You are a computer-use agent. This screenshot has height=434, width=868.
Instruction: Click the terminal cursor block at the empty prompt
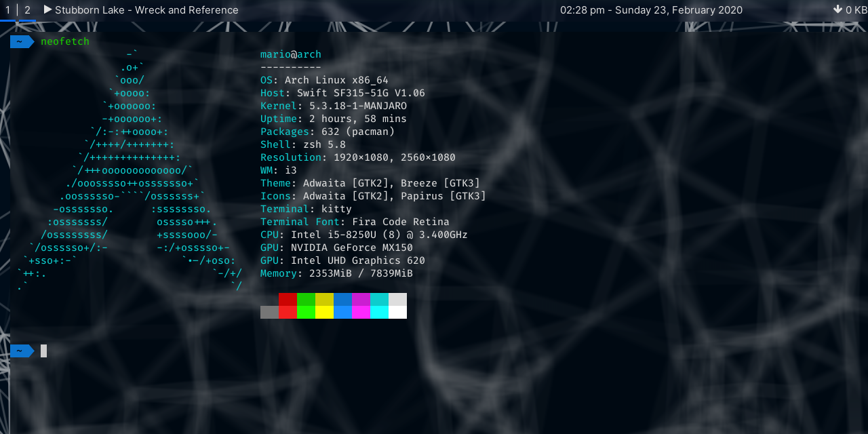(43, 351)
